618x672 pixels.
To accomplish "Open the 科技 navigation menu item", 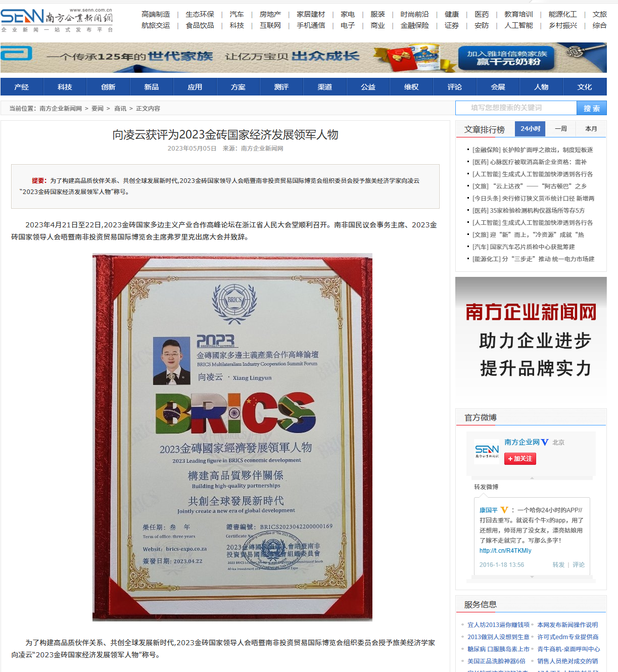I will tap(65, 87).
